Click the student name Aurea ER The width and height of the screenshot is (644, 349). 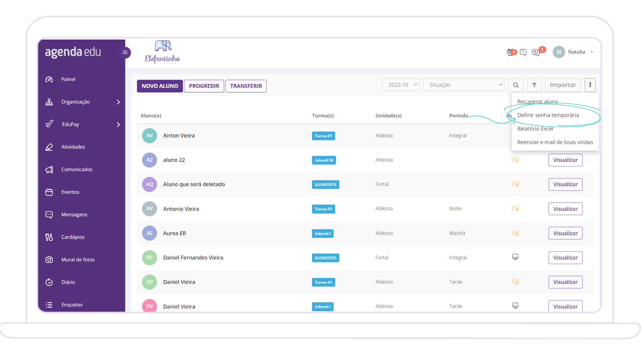(174, 233)
